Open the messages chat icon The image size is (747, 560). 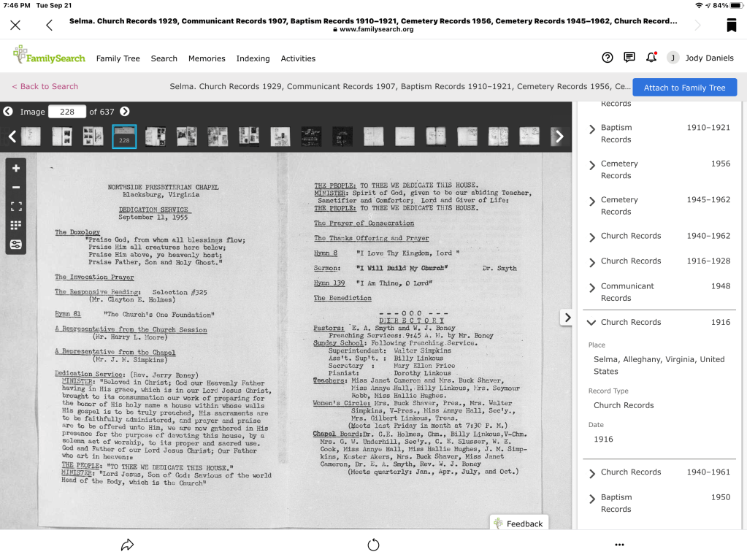[x=629, y=58]
